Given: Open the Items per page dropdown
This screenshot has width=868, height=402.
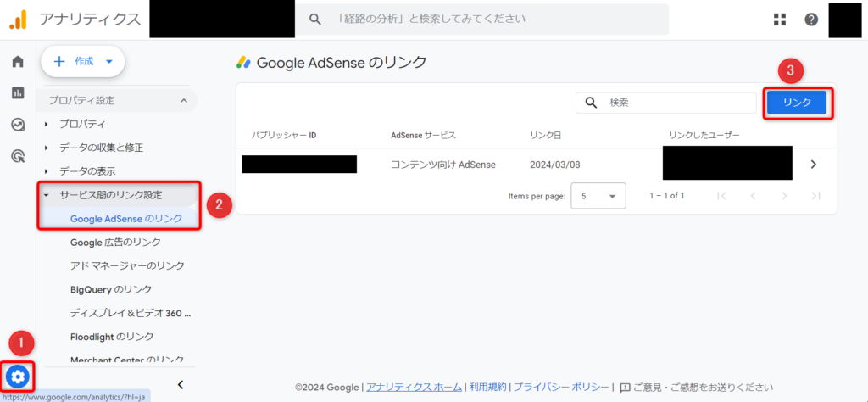Looking at the screenshot, I should click(598, 196).
